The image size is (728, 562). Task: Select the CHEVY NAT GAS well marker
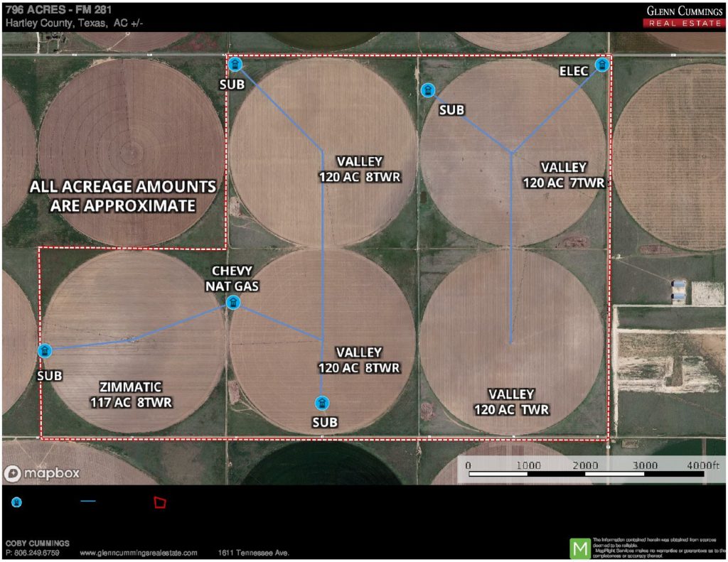pos(233,303)
